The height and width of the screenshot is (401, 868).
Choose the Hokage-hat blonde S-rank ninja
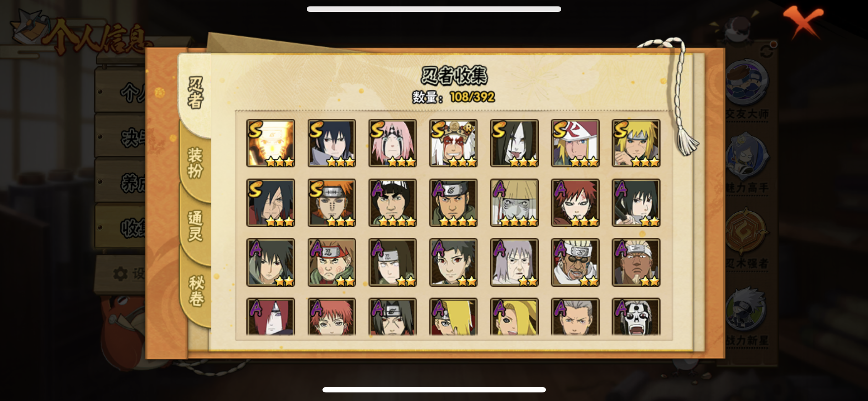point(575,143)
